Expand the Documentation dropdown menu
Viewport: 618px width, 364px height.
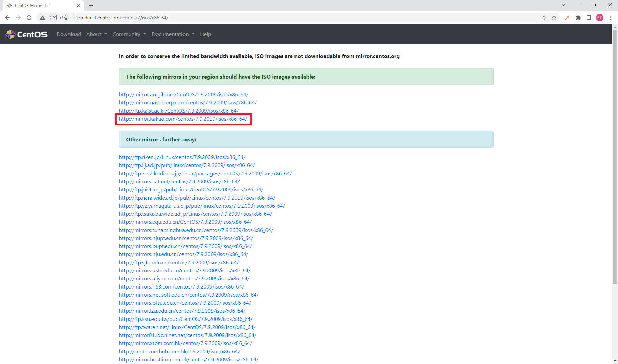pyautogui.click(x=173, y=34)
